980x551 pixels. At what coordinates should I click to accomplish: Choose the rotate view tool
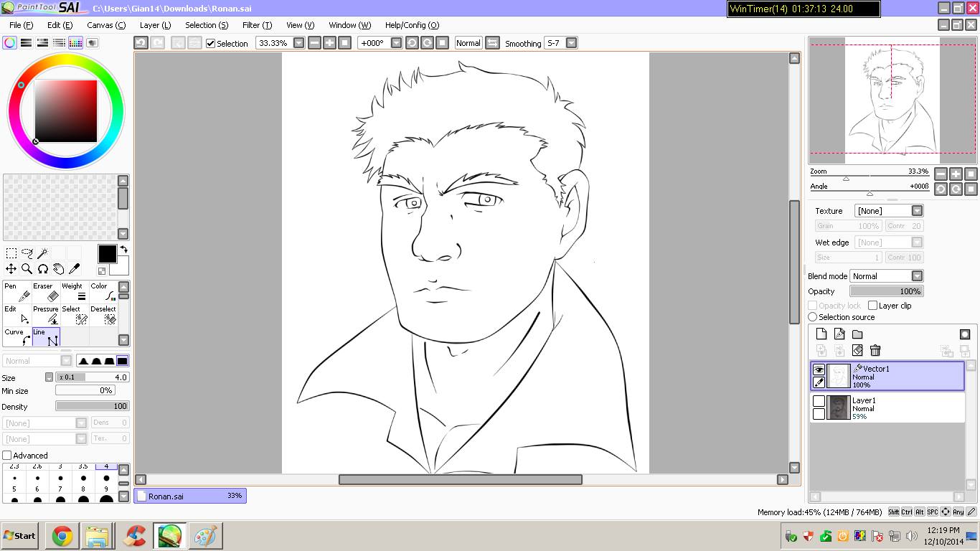43,269
